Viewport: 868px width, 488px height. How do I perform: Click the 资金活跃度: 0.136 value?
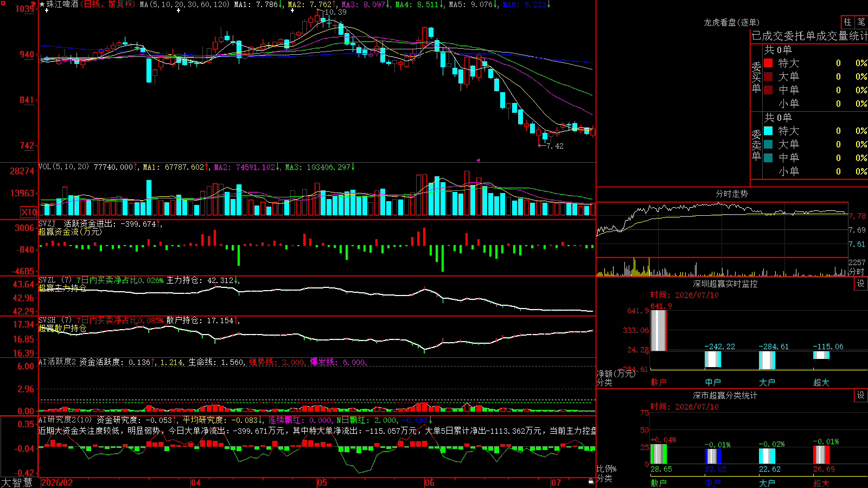118,362
